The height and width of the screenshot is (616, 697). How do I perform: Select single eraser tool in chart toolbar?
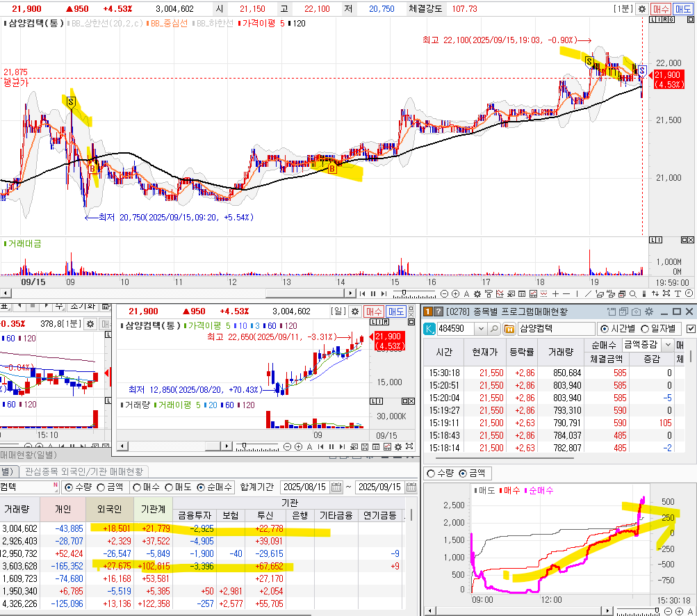click(599, 293)
